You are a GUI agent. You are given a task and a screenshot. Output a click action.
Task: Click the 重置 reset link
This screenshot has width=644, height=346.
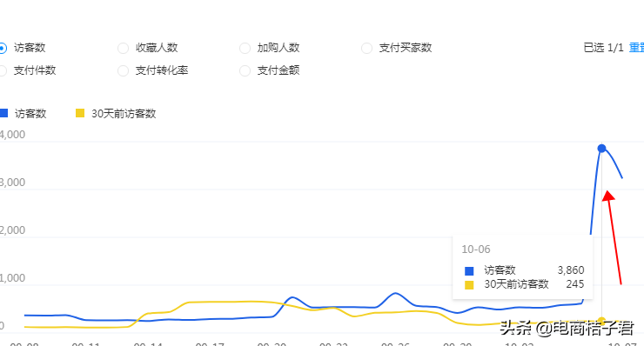(637, 48)
